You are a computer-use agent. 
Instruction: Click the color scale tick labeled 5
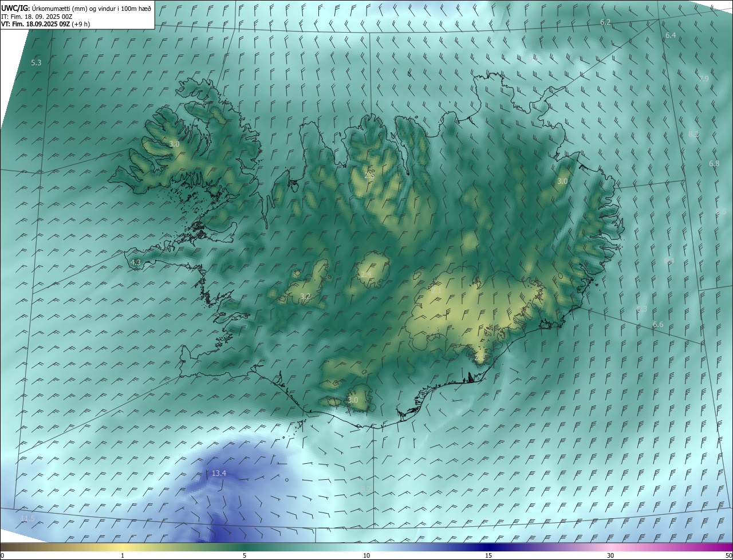(x=245, y=555)
